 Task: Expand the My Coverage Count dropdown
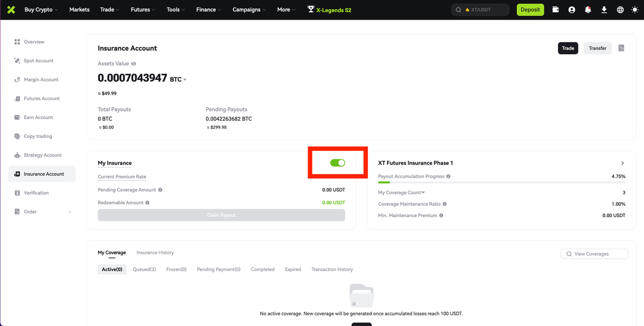coord(423,193)
